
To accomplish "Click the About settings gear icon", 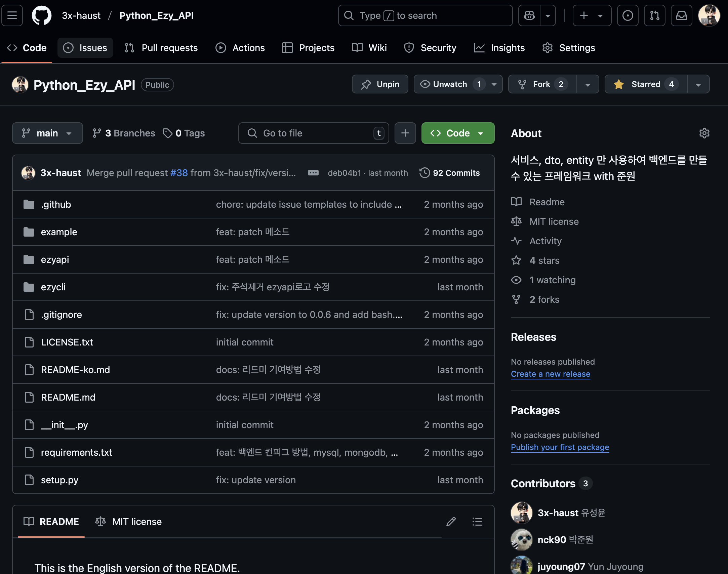I will click(704, 133).
